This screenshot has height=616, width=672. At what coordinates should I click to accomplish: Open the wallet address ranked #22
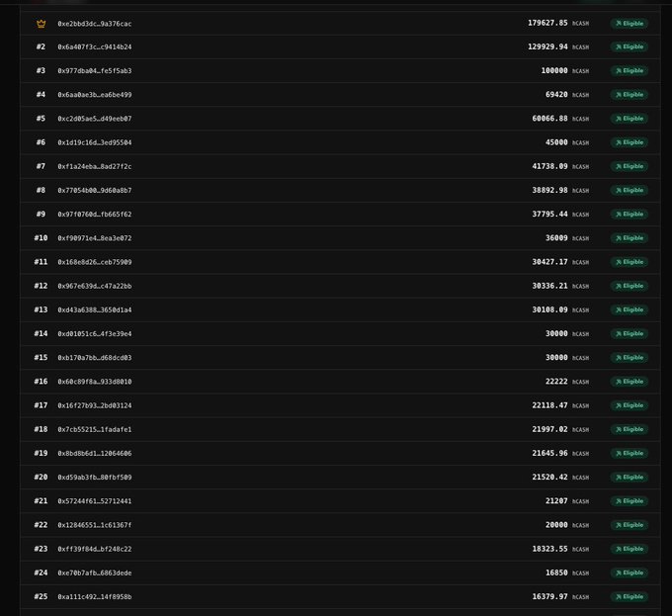tap(95, 525)
